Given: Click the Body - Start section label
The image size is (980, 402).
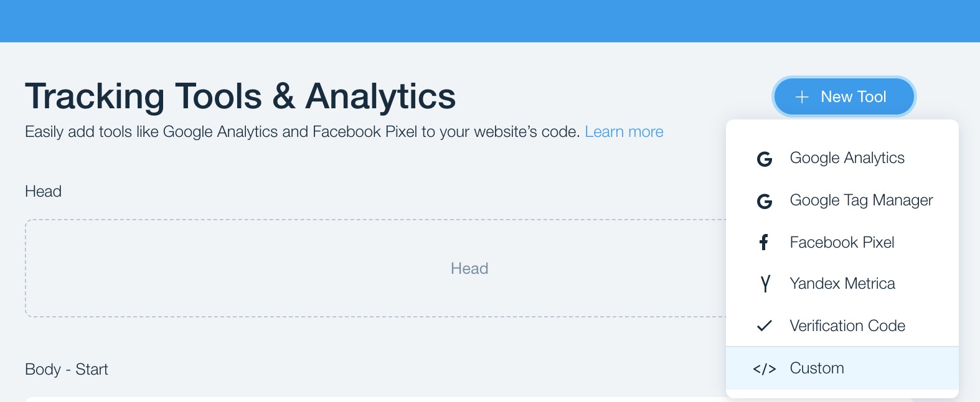Looking at the screenshot, I should pos(67,369).
